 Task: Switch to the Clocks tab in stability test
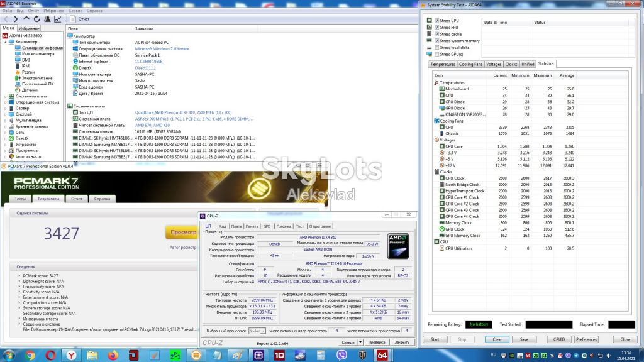click(x=511, y=65)
